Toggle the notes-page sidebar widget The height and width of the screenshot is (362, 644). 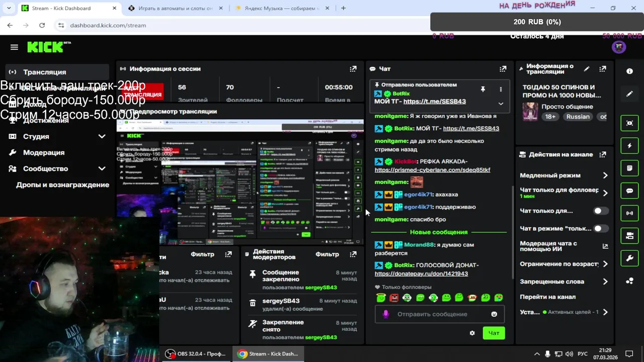(x=629, y=168)
